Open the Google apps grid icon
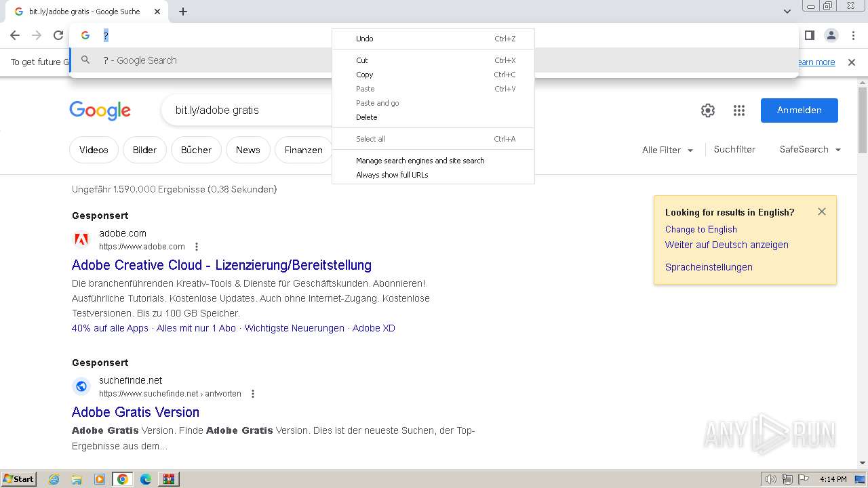Viewport: 868px width, 488px height. (x=739, y=110)
